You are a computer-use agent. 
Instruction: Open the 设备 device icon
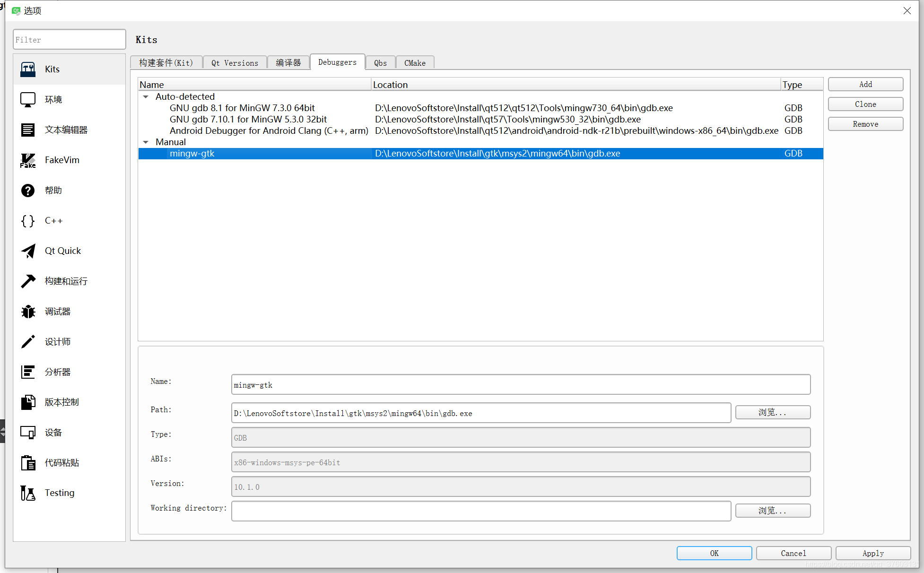(x=28, y=433)
